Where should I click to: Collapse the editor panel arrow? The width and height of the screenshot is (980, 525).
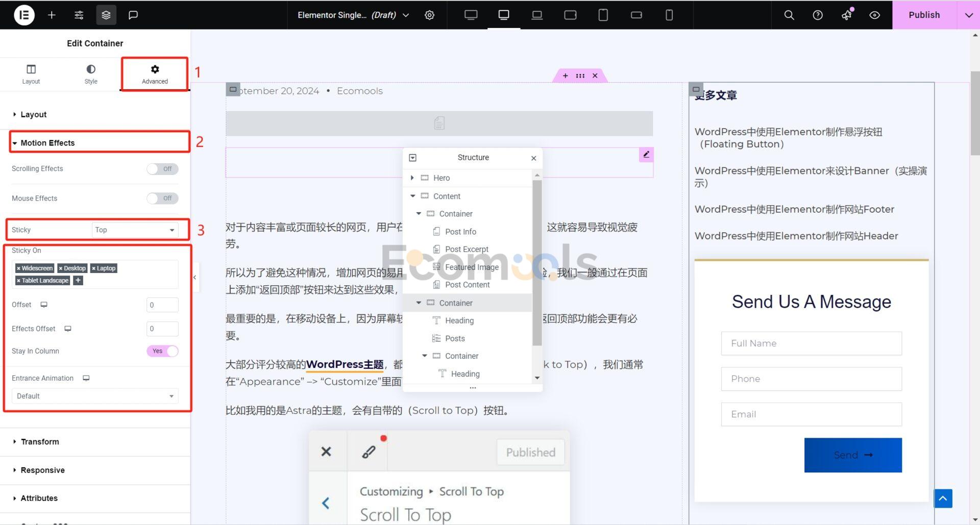click(194, 278)
